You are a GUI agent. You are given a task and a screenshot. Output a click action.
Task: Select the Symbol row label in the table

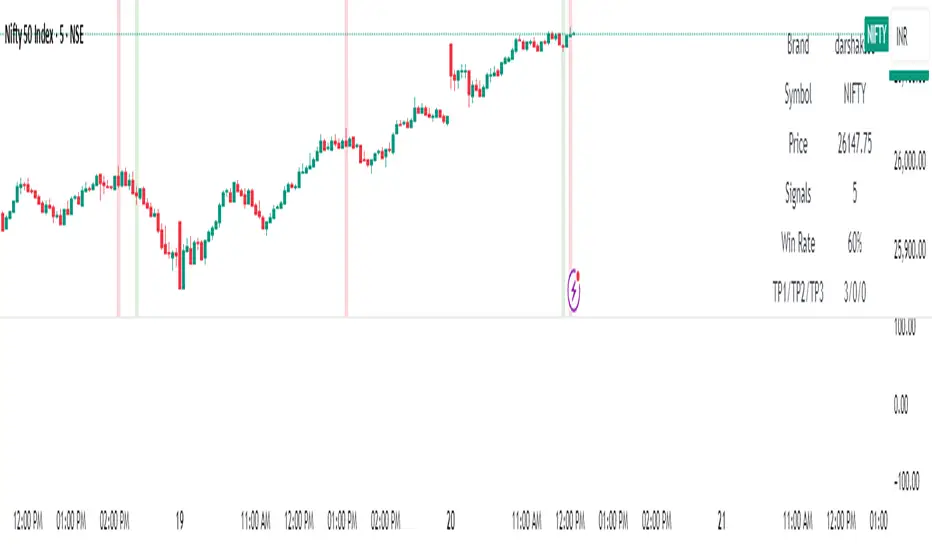click(798, 95)
